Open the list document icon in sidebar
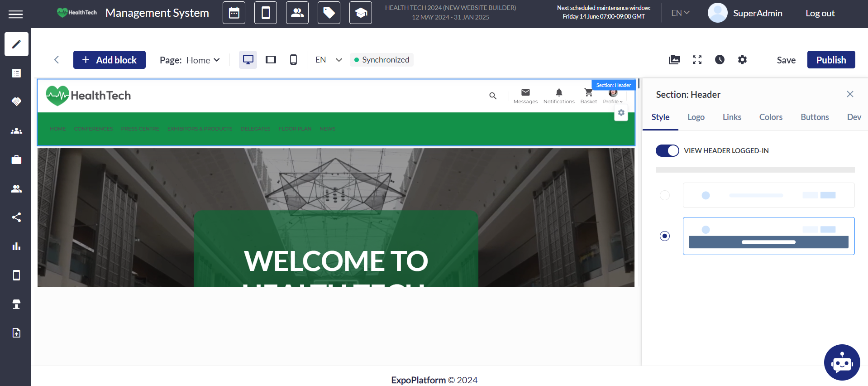Viewport: 868px width, 386px height. pyautogui.click(x=16, y=73)
